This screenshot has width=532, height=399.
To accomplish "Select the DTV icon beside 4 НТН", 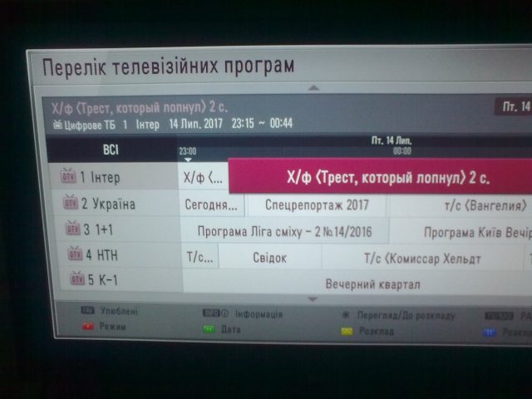I will click(75, 254).
